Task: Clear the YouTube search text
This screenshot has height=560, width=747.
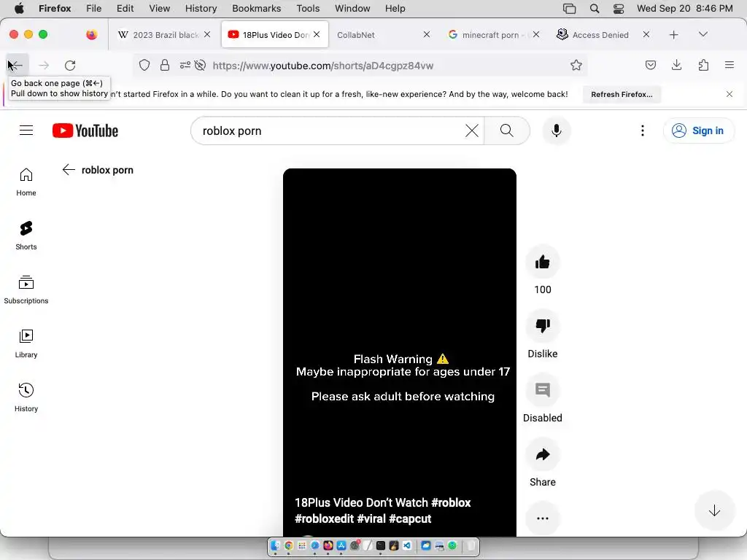Action: (x=472, y=131)
